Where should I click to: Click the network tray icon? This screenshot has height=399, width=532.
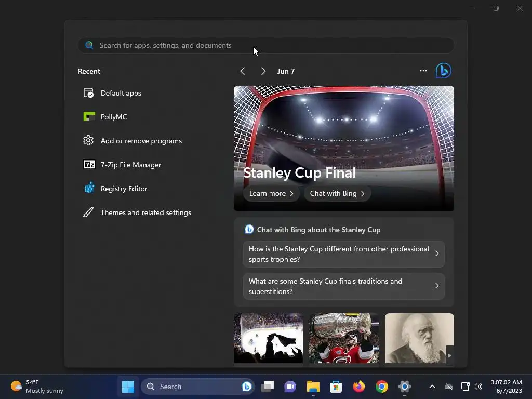pyautogui.click(x=465, y=387)
